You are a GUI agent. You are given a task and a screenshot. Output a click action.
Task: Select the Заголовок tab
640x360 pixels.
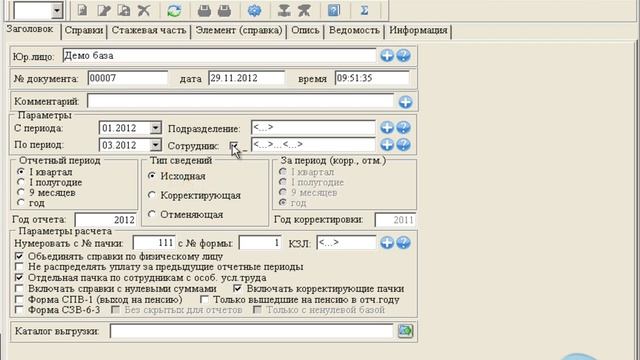pos(30,29)
